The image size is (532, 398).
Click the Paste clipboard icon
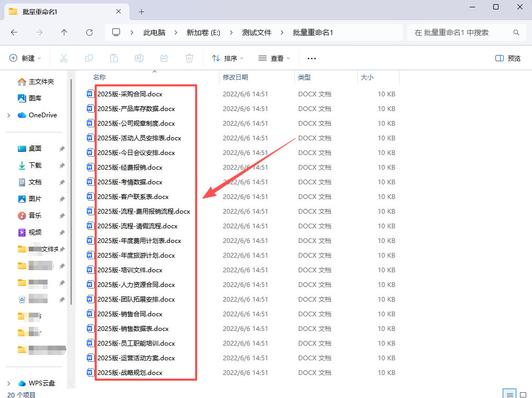pos(114,59)
